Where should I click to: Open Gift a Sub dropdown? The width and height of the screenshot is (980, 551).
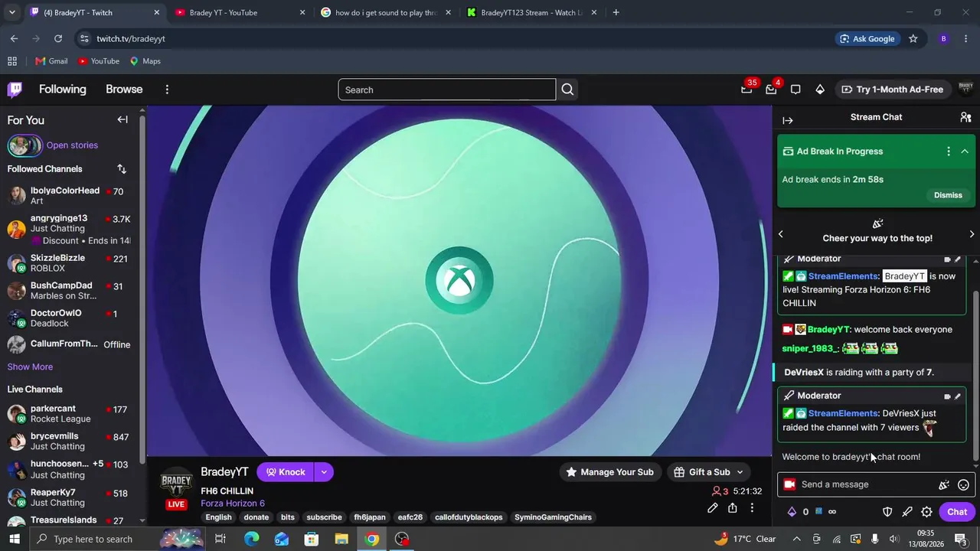(x=709, y=472)
